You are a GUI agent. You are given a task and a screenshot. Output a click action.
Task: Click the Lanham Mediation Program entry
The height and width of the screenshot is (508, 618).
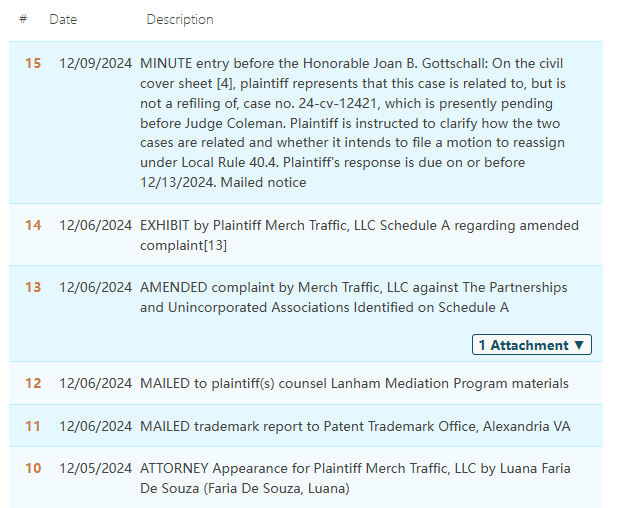[354, 383]
